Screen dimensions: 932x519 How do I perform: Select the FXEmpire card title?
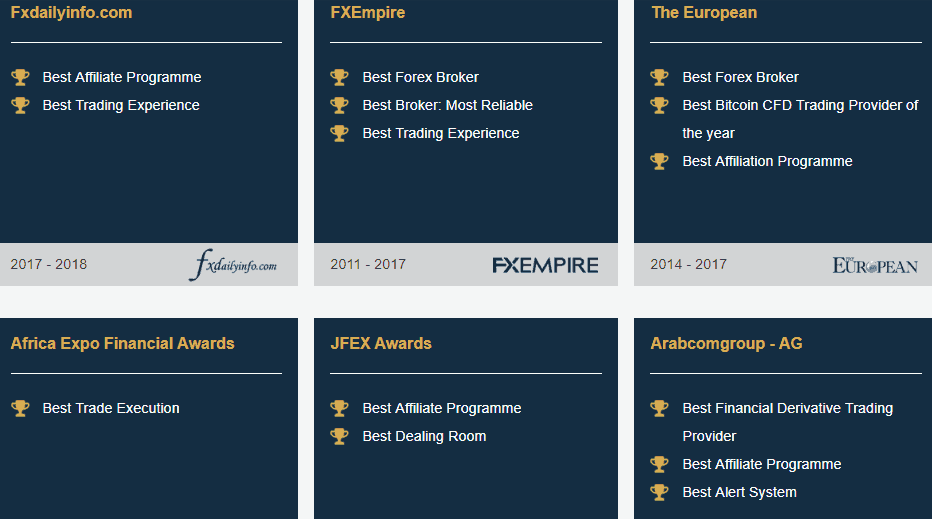367,12
